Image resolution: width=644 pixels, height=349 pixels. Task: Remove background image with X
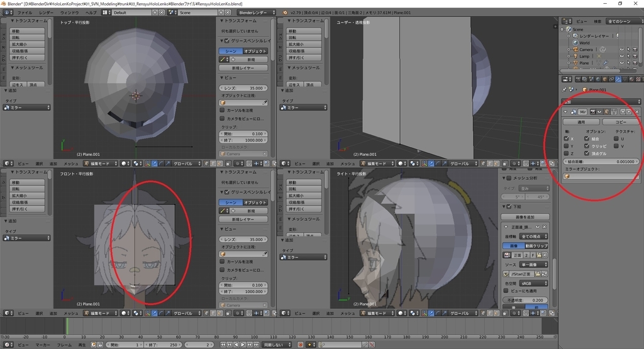coord(545,227)
